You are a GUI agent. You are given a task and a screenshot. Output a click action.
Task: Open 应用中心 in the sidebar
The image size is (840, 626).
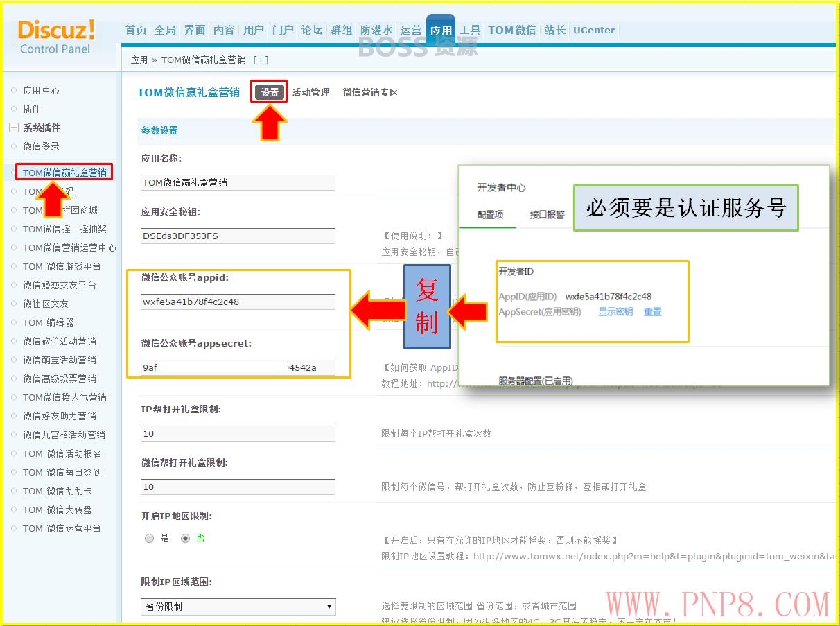tap(41, 90)
